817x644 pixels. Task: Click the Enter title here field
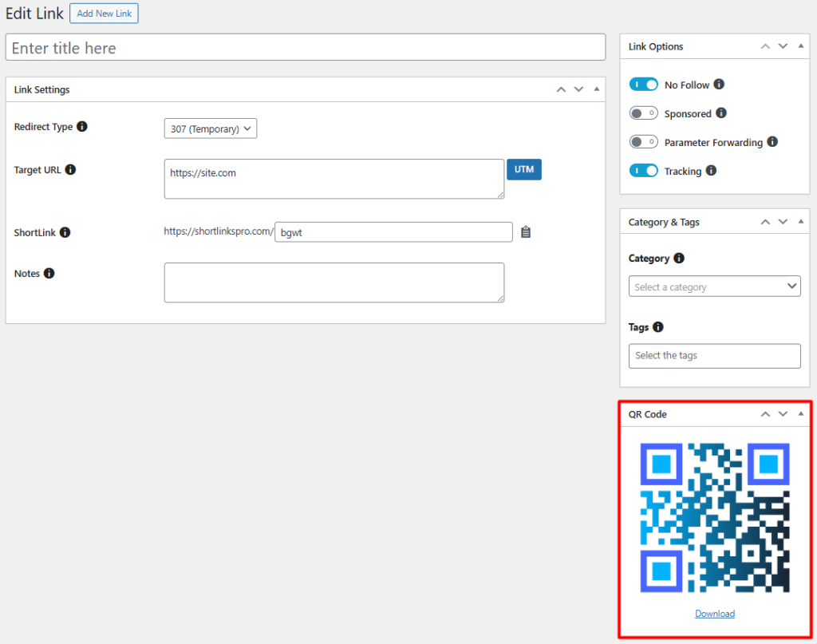pos(306,47)
